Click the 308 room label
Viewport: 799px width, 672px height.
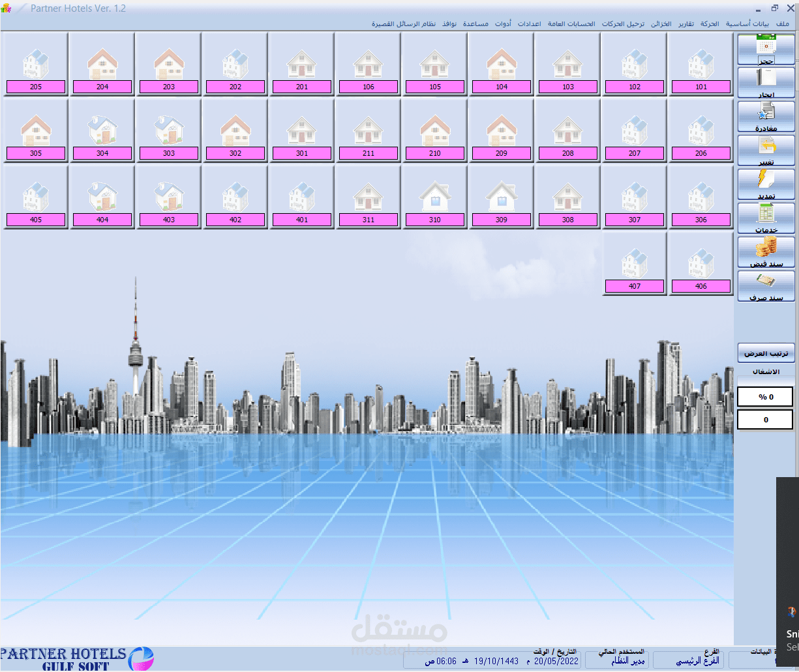(568, 220)
